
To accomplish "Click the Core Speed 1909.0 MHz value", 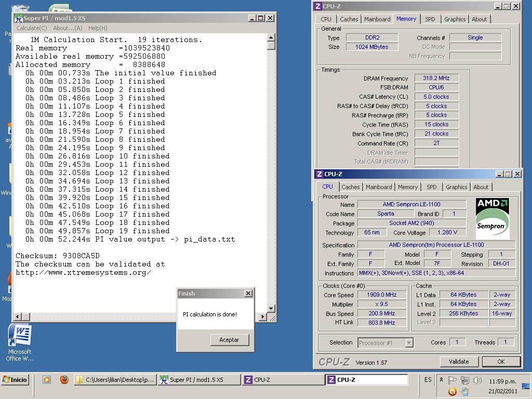I will 382,295.
